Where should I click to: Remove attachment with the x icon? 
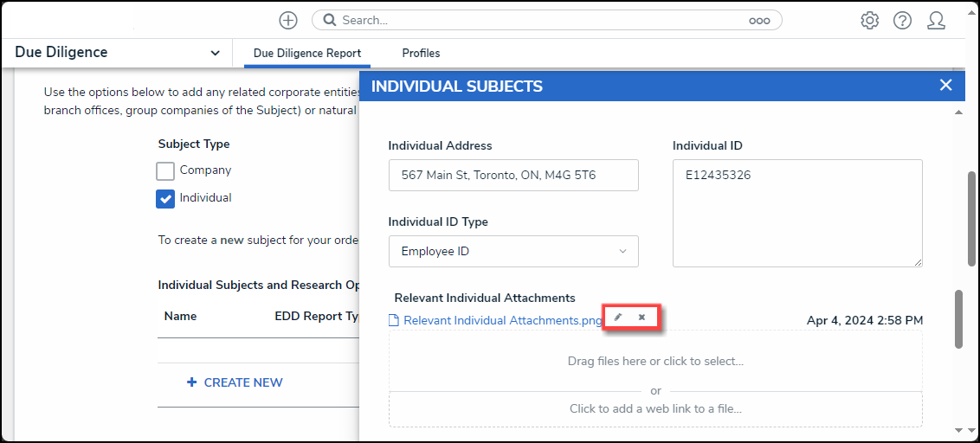pyautogui.click(x=642, y=318)
